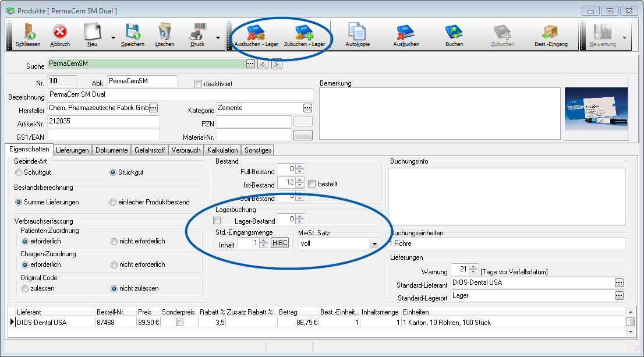This screenshot has width=644, height=357.
Task: Click the Autokopie toolbar icon
Action: [358, 31]
